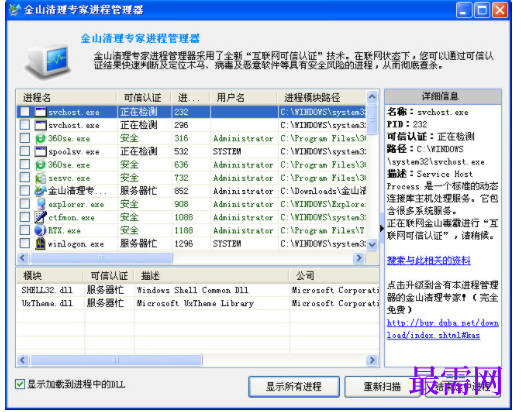
Task: Click the spoolsv.exe window icon
Action: [40, 151]
